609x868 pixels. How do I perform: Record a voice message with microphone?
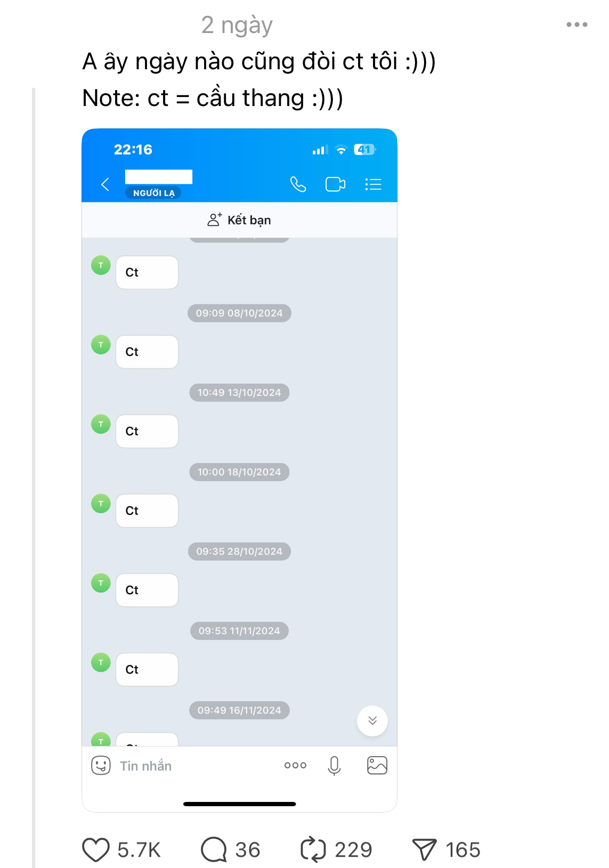coord(334,766)
